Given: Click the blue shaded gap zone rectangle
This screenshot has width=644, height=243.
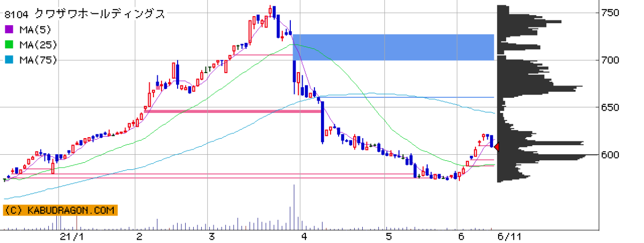Looking at the screenshot, I should tap(393, 47).
